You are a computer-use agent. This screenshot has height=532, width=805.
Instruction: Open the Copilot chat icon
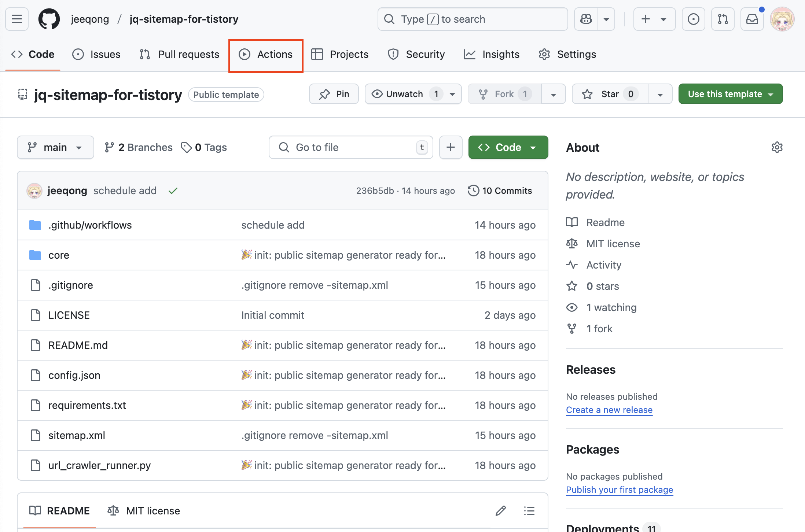tap(586, 19)
